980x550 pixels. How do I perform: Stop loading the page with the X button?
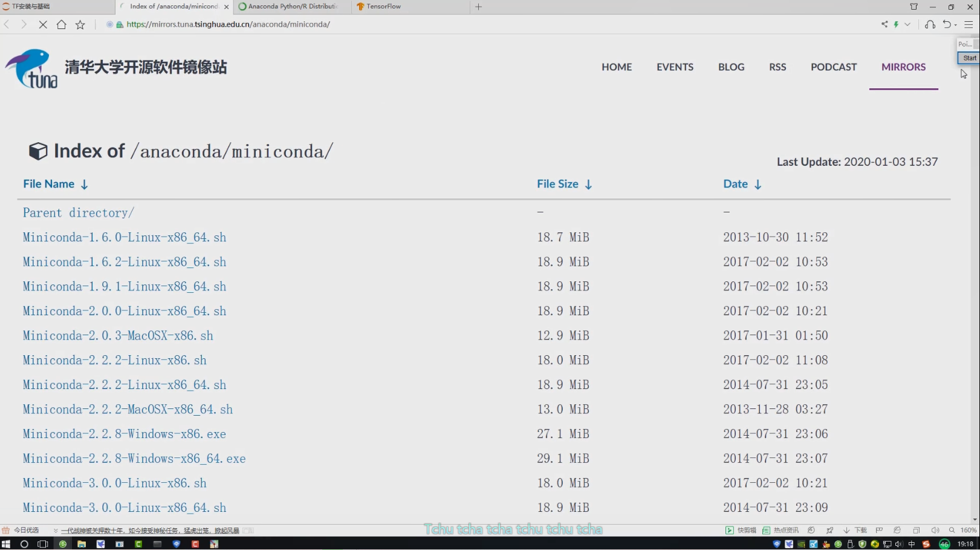point(43,24)
